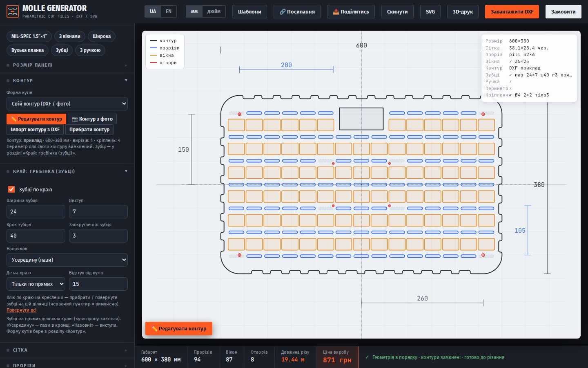The width and height of the screenshot is (588, 368).
Task: Click the Контур з фото button
Action: point(92,119)
